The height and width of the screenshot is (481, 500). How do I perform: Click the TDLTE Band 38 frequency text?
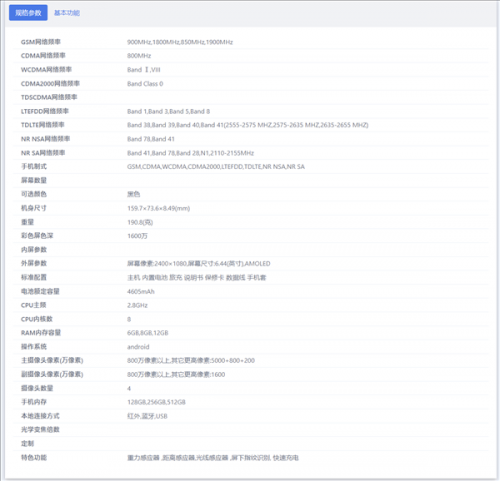[x=248, y=125]
